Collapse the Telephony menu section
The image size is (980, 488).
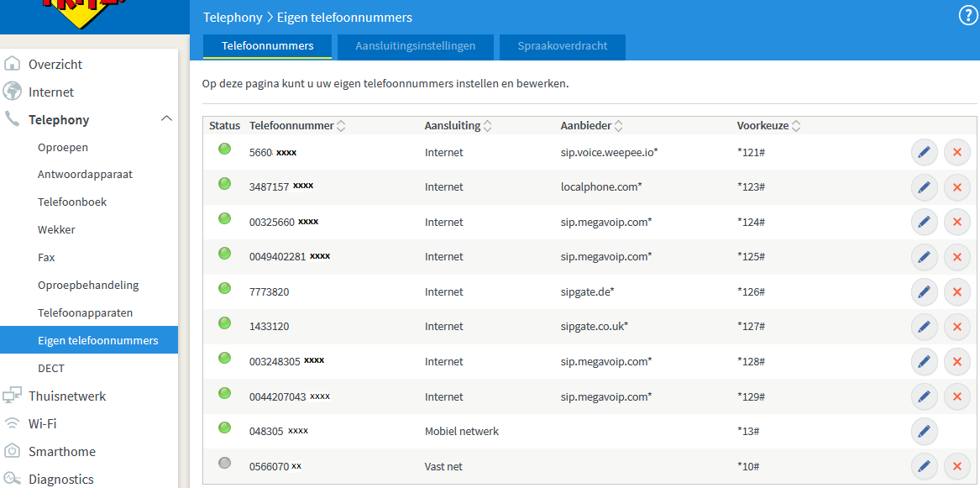click(166, 119)
